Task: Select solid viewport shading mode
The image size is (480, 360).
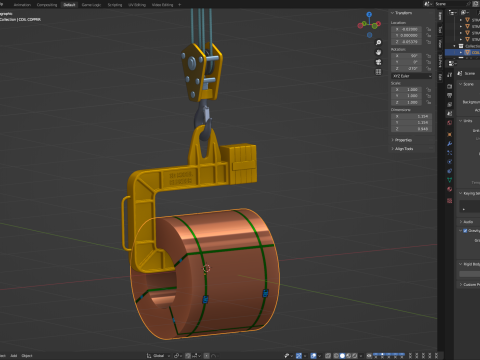Action: [342, 356]
